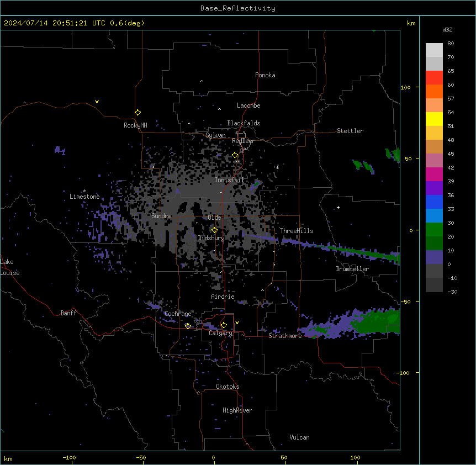Click the Olds town label
This screenshot has width=476, height=465.
point(214,218)
